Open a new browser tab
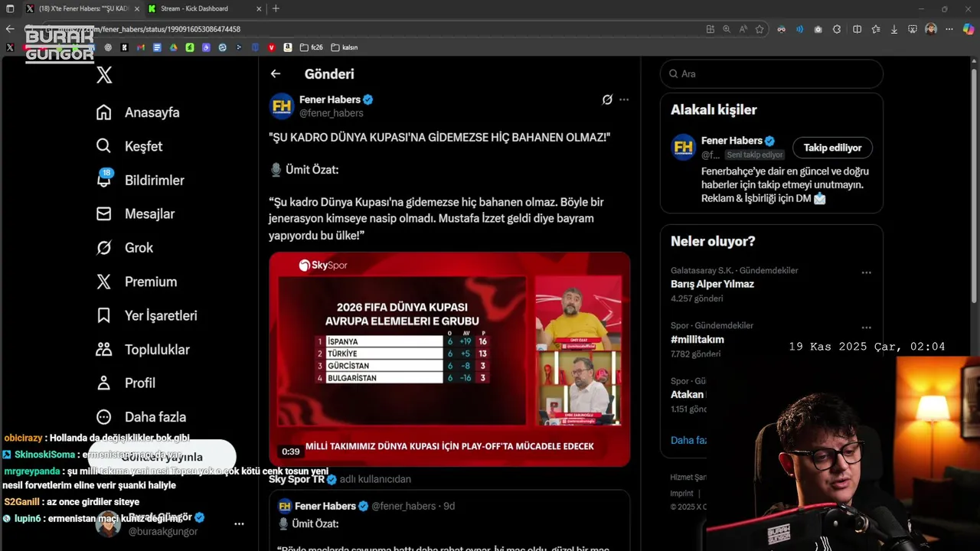Image resolution: width=980 pixels, height=551 pixels. pyautogui.click(x=276, y=8)
